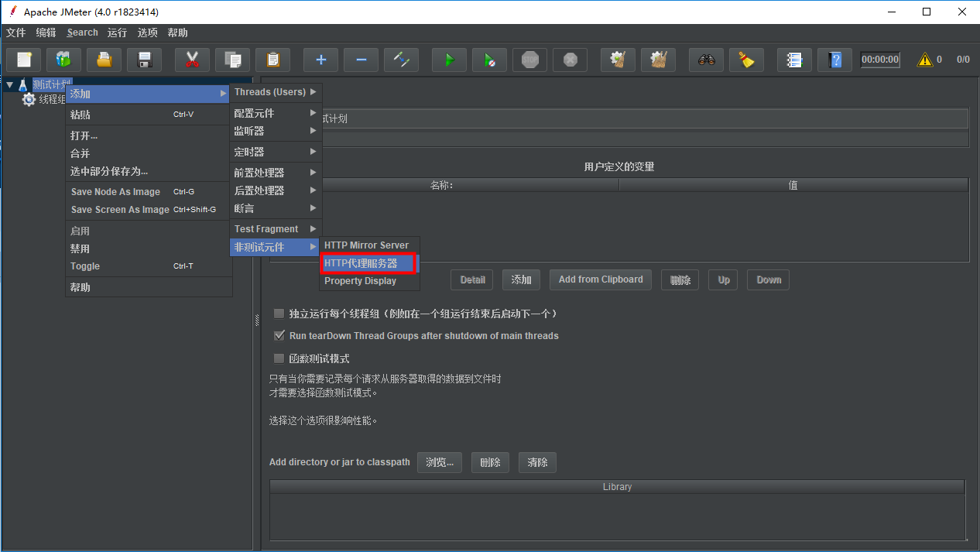Click the Down button
The image size is (980, 552).
pyautogui.click(x=769, y=280)
